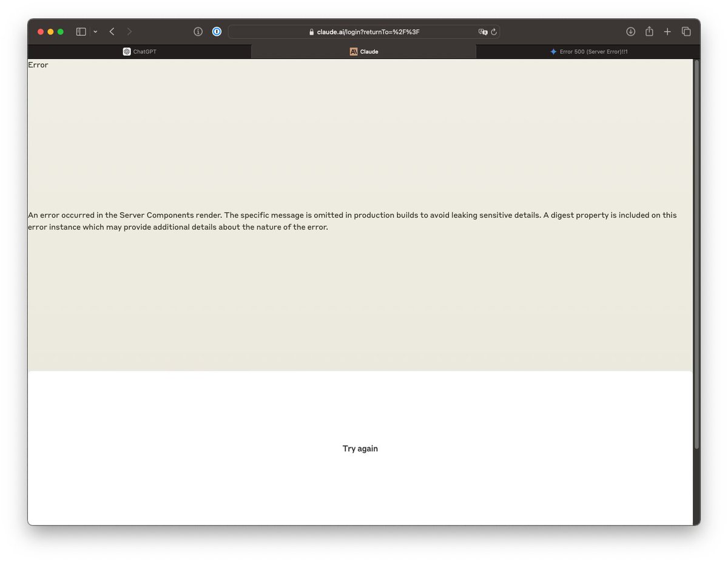Click the red close window button
The image size is (728, 562).
pyautogui.click(x=41, y=32)
